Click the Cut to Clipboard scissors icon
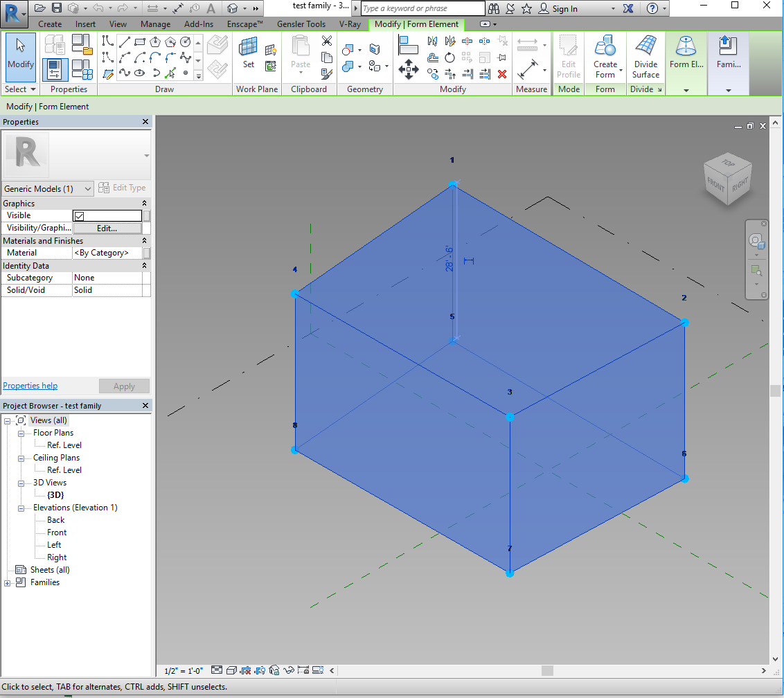 coord(327,41)
